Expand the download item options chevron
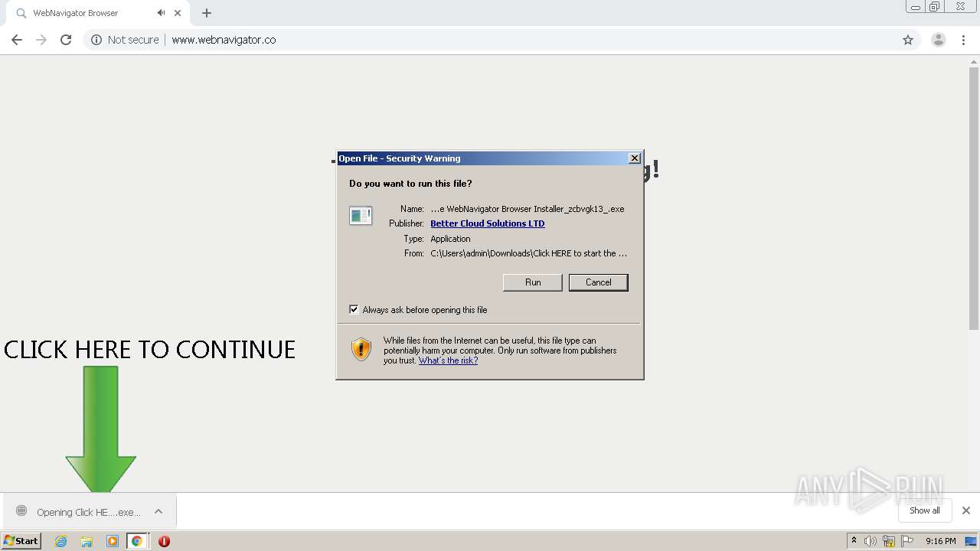Image resolution: width=980 pixels, height=551 pixels. 158,512
